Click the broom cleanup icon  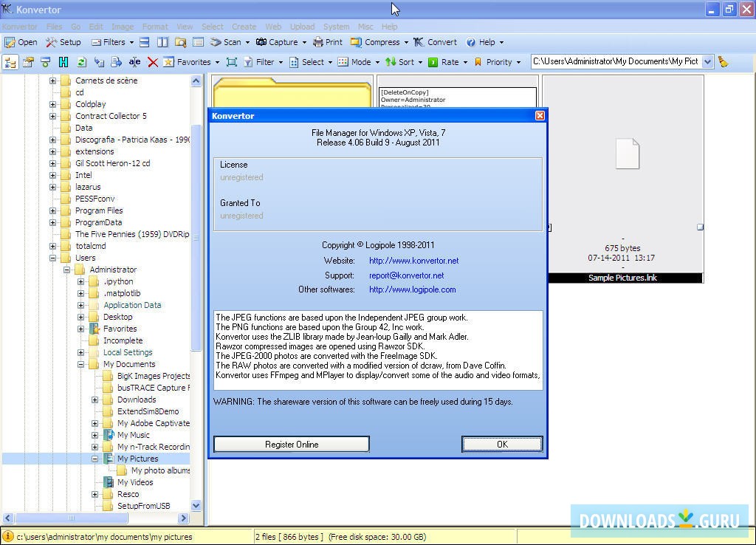724,62
